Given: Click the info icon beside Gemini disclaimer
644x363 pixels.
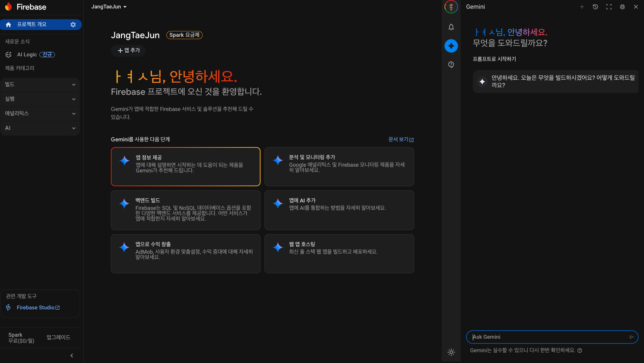Looking at the screenshot, I should (580, 351).
